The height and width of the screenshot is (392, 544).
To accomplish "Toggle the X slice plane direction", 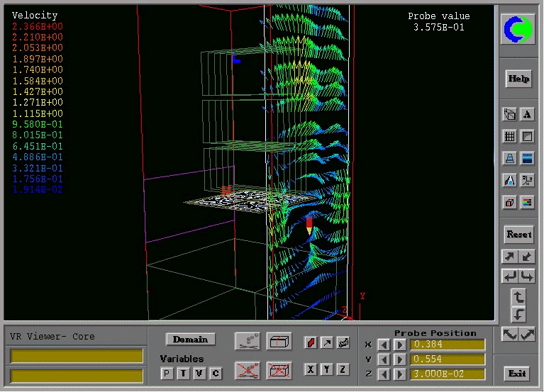I will coord(310,369).
